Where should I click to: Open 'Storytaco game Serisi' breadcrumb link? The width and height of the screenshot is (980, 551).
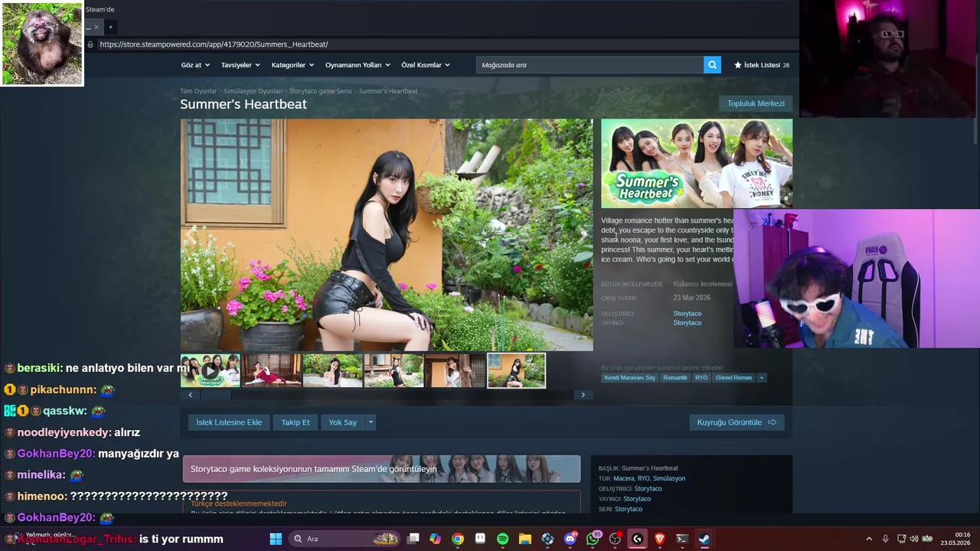click(321, 91)
